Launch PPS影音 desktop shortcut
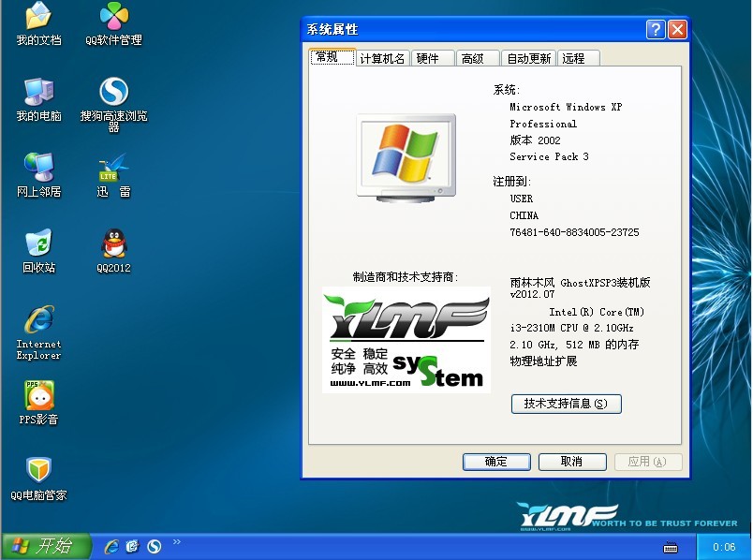This screenshot has width=753, height=560. click(x=39, y=403)
